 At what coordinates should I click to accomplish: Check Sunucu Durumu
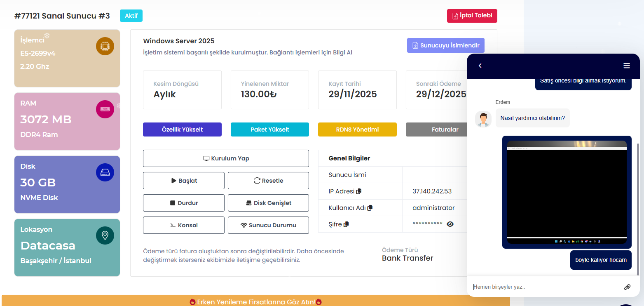[x=268, y=225]
